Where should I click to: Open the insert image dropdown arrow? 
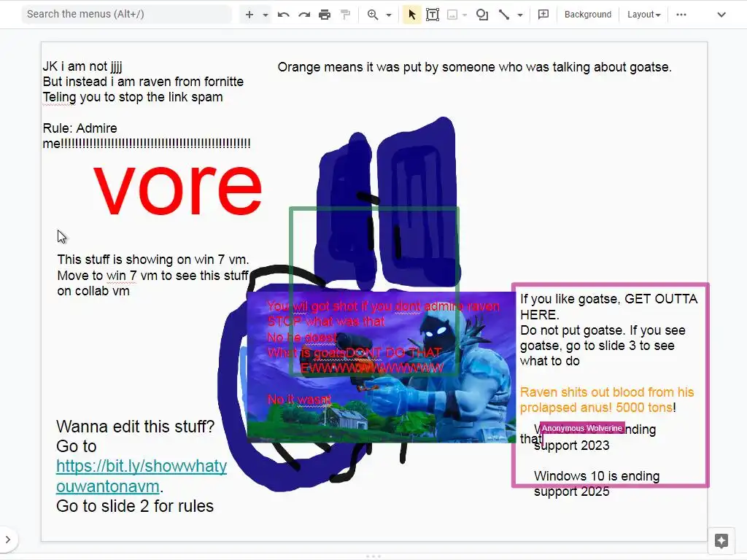point(465,15)
